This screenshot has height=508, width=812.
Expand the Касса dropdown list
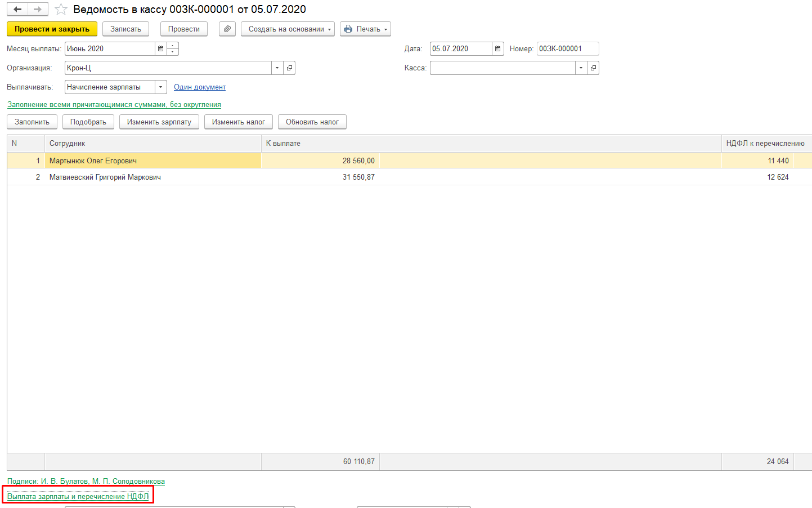click(581, 68)
